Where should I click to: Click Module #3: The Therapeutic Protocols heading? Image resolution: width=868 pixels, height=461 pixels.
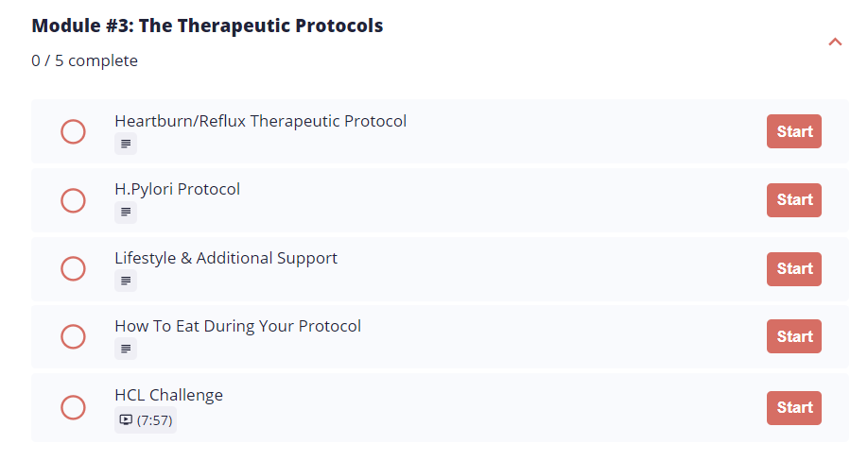click(207, 26)
